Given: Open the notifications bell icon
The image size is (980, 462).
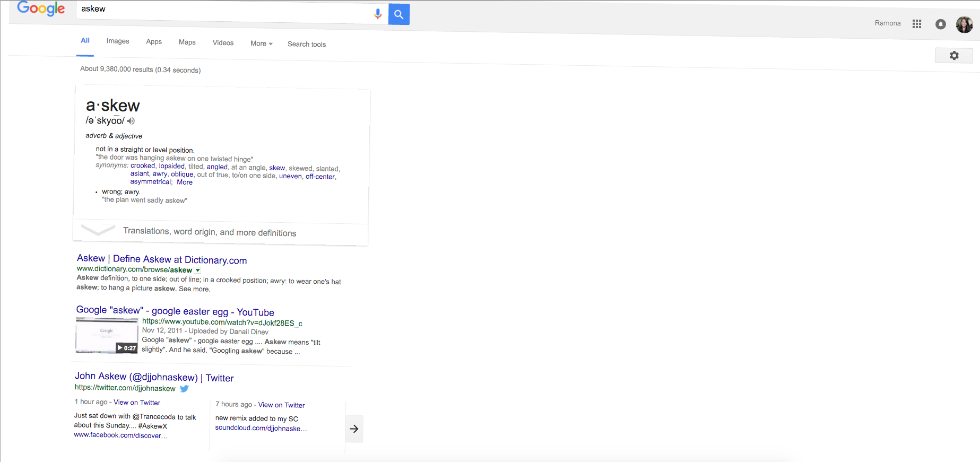Looking at the screenshot, I should pos(941,24).
